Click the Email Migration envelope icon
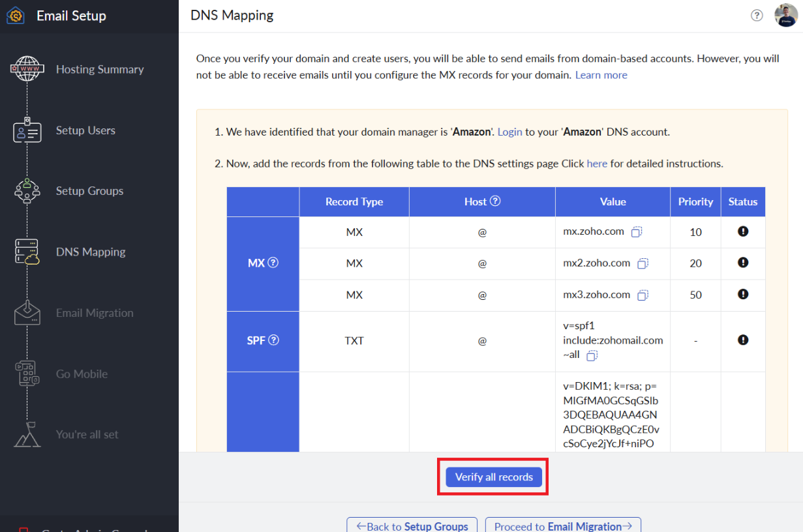 (x=27, y=313)
